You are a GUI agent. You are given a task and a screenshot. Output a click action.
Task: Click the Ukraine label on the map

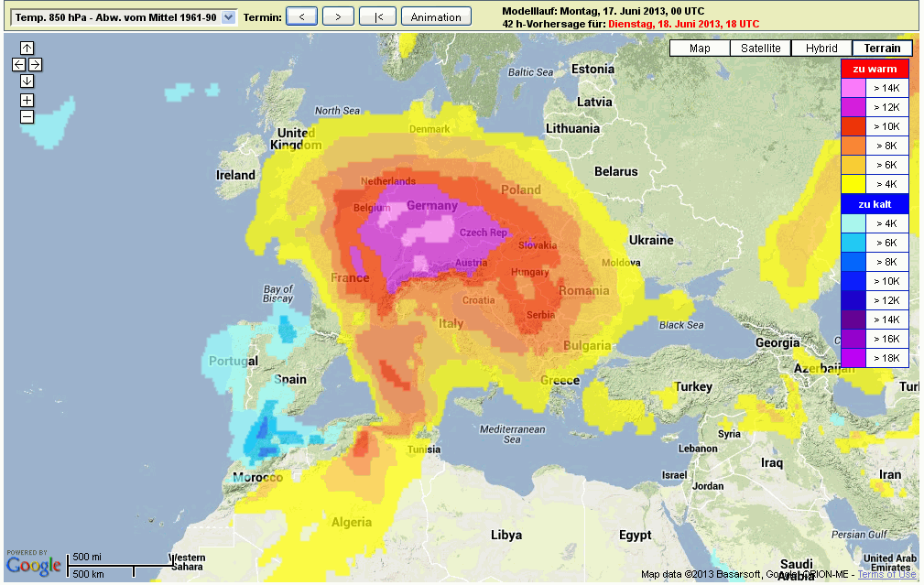(651, 240)
